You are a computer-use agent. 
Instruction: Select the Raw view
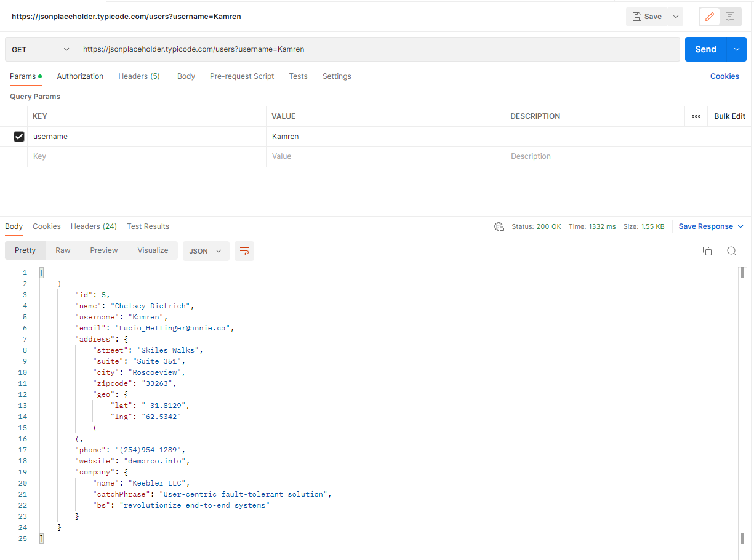(63, 250)
